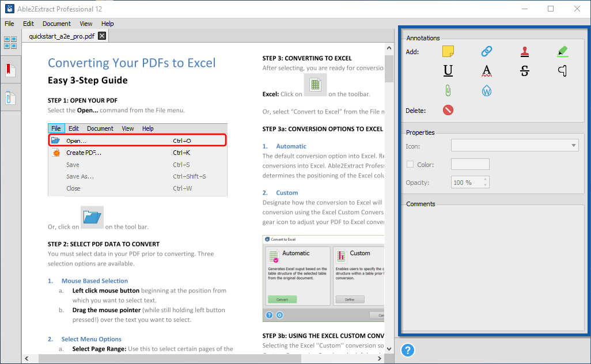Increase Opacity with the up arrow

[x=485, y=180]
